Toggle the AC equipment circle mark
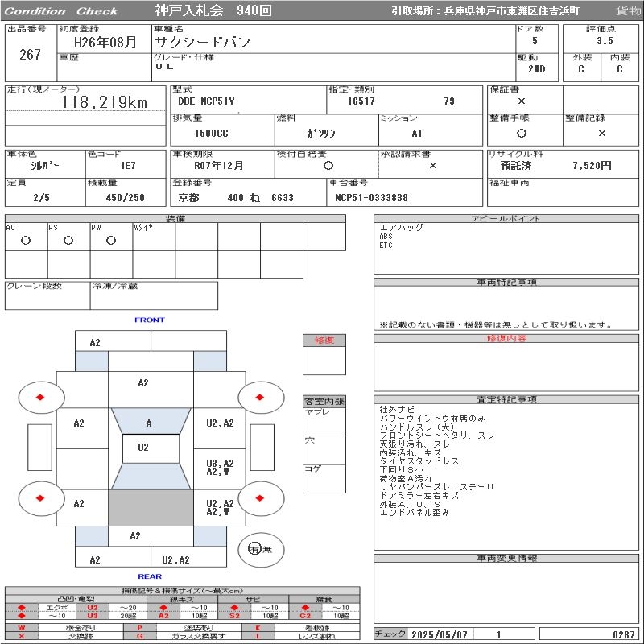The width and height of the screenshot is (644, 644). [26, 240]
